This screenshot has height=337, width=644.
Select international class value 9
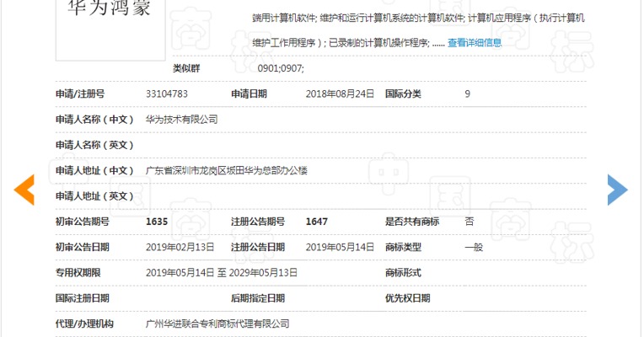(467, 94)
